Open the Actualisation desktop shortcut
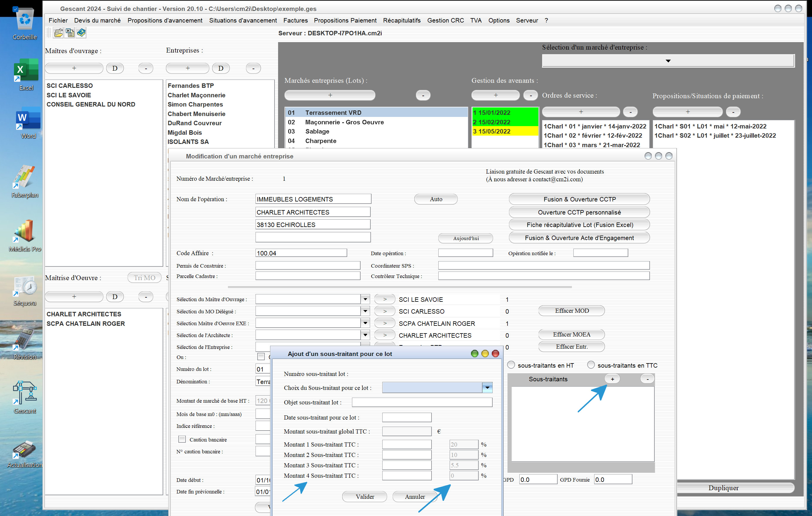The width and height of the screenshot is (812, 516). [x=25, y=454]
